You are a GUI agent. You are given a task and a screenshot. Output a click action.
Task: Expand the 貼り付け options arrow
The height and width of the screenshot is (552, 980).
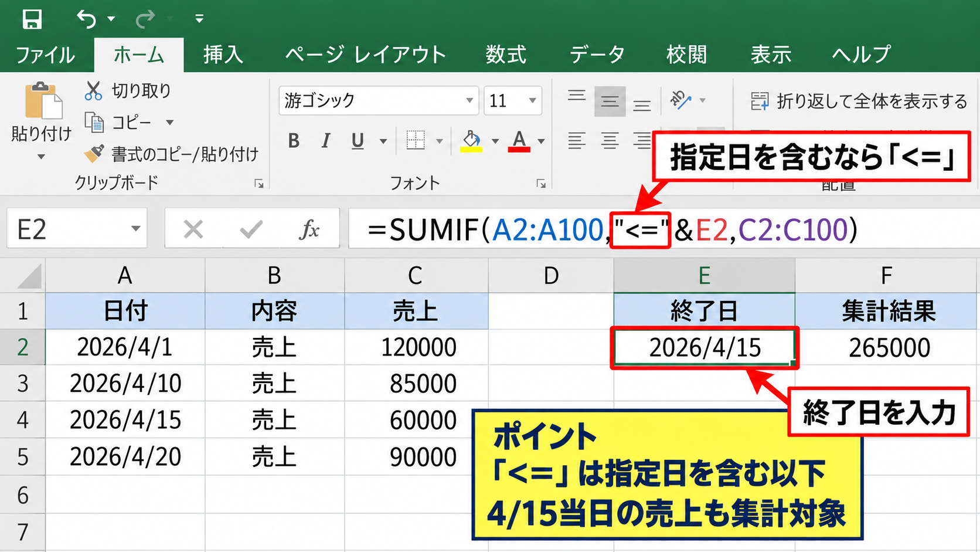41,157
